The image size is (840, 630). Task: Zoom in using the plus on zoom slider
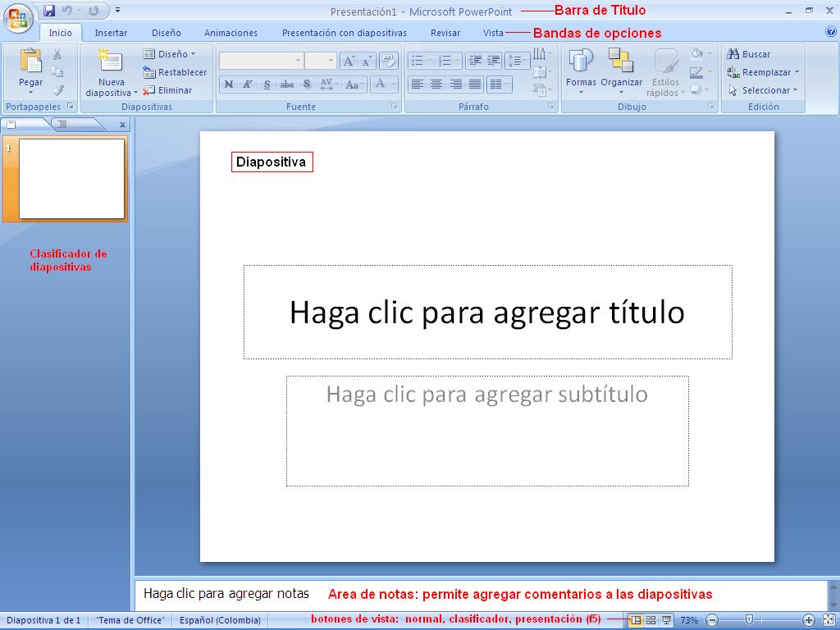(808, 619)
